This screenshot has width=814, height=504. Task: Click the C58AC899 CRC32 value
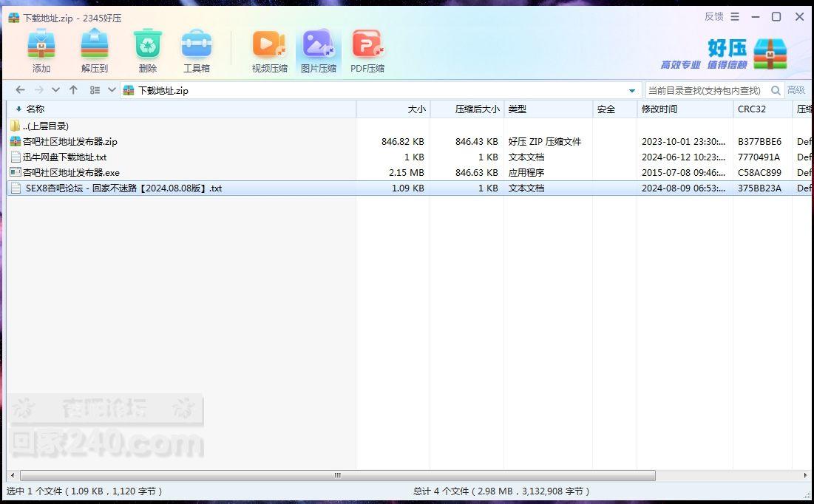(x=759, y=172)
